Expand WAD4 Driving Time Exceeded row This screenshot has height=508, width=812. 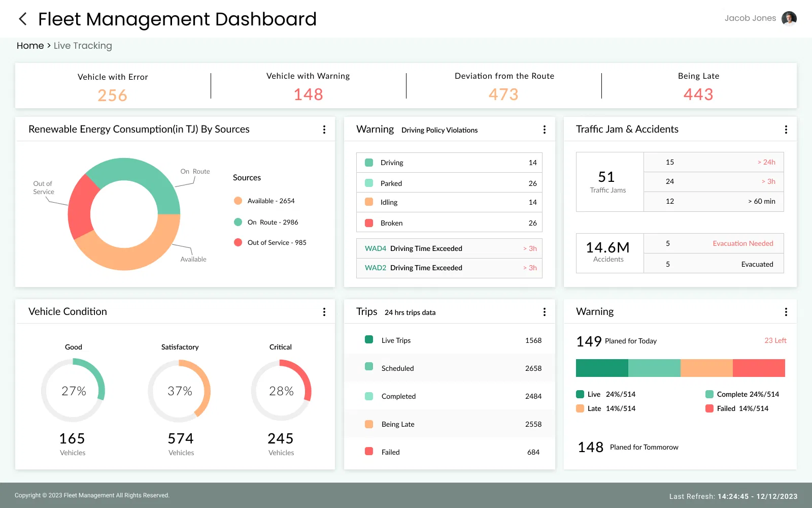[449, 248]
